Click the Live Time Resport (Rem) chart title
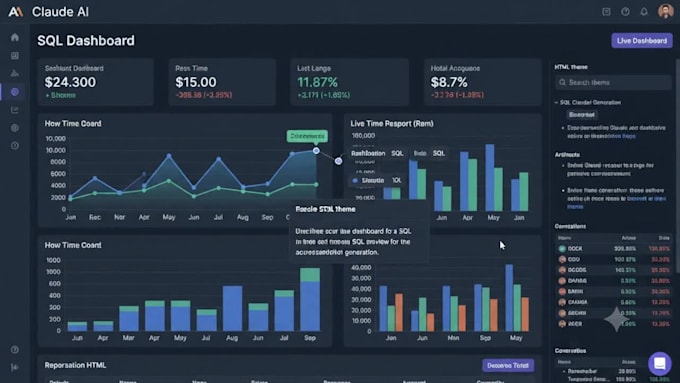 click(x=392, y=124)
